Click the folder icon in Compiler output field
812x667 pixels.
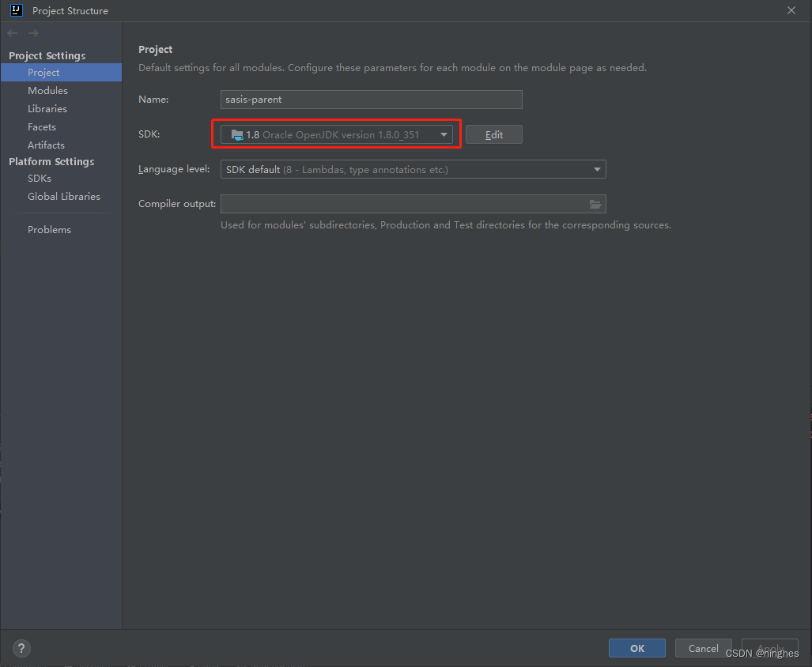595,204
